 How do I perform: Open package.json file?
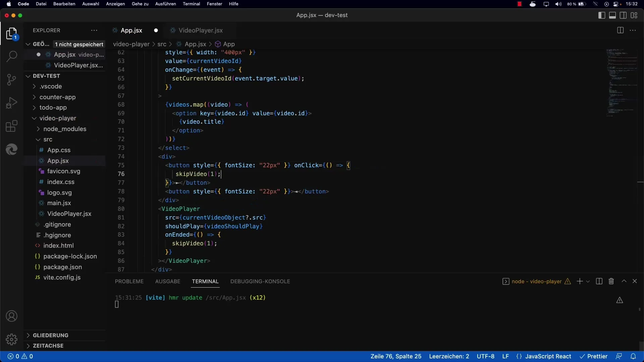62,267
